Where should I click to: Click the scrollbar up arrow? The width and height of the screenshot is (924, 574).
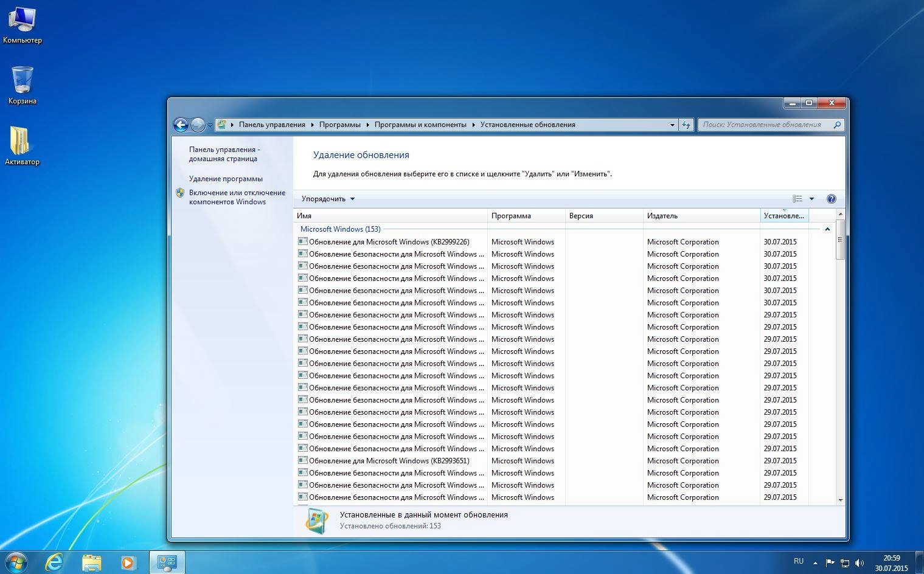[x=841, y=214]
